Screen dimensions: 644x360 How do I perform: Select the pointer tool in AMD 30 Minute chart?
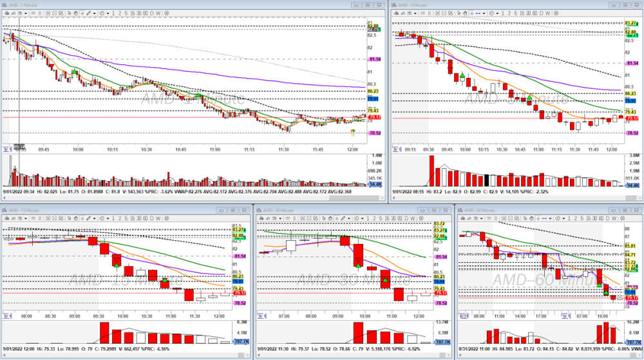pyautogui.click(x=324, y=218)
